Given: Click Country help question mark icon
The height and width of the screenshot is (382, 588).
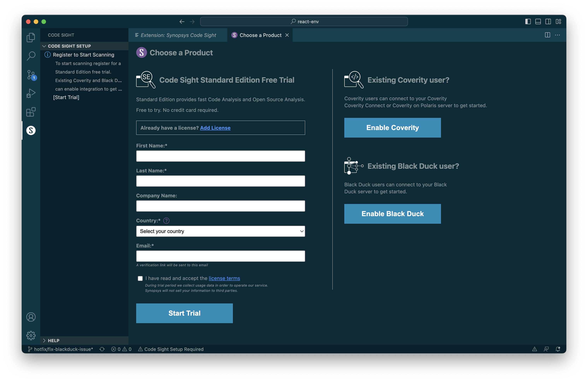Looking at the screenshot, I should pos(166,220).
